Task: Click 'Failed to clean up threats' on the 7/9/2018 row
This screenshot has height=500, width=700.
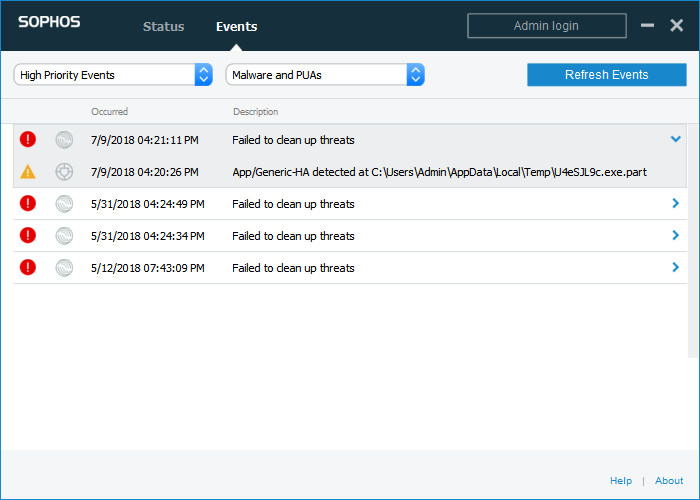Action: 293,140
